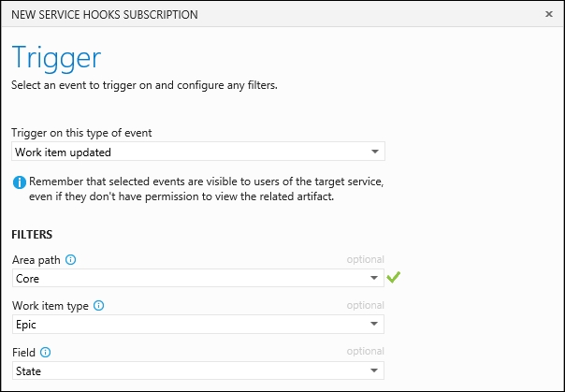
Task: Select the 'Work item updated' combo box text
Action: 63,152
